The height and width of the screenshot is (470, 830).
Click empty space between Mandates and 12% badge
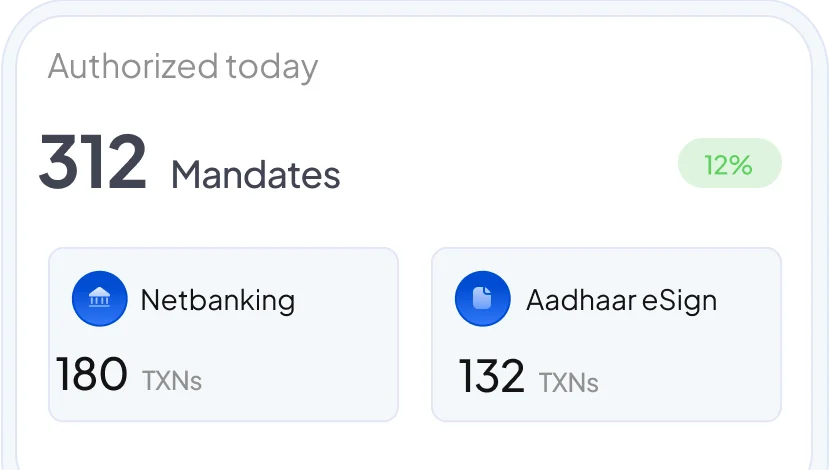510,170
